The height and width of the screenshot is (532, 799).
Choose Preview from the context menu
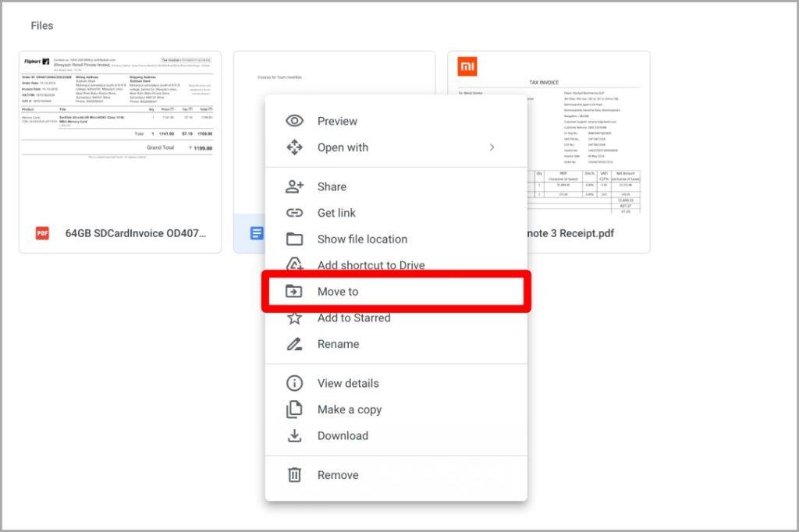coord(396,121)
